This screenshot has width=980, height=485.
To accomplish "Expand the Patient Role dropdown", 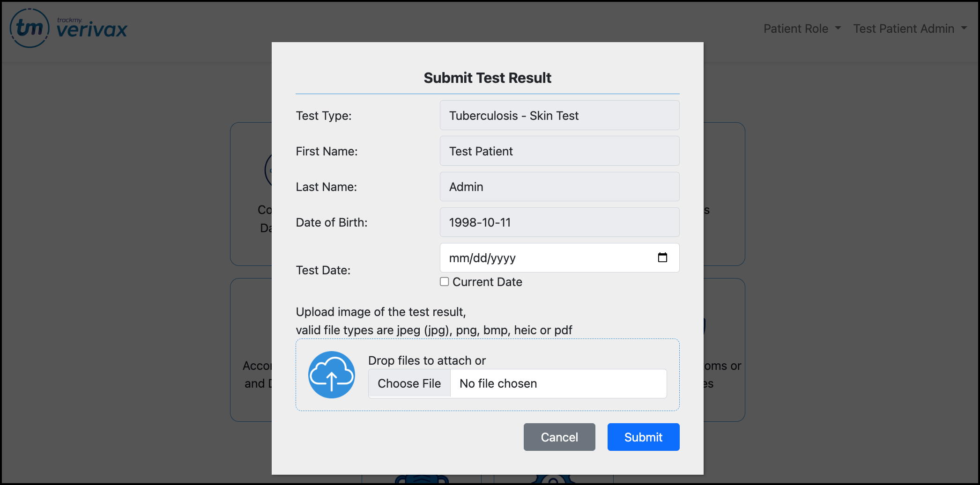I will 802,29.
